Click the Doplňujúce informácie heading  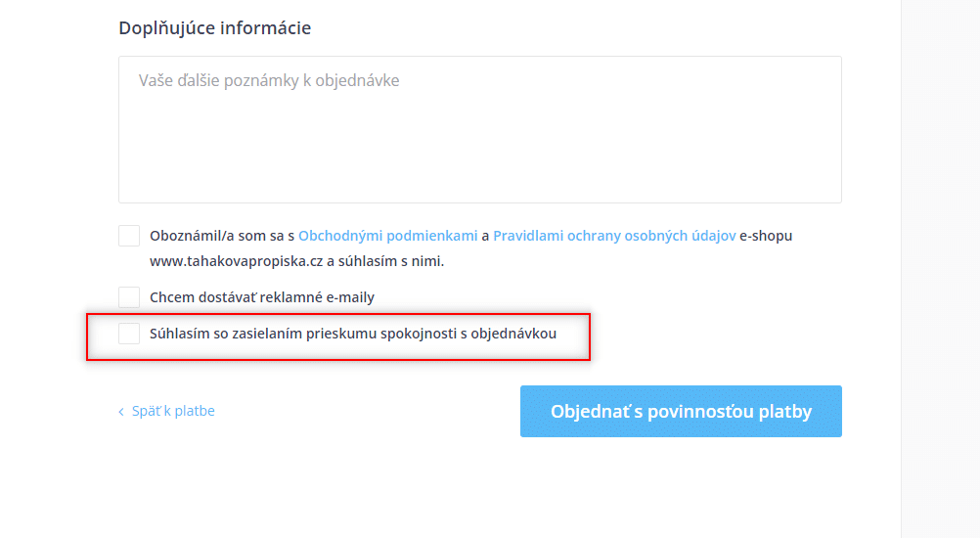215,28
